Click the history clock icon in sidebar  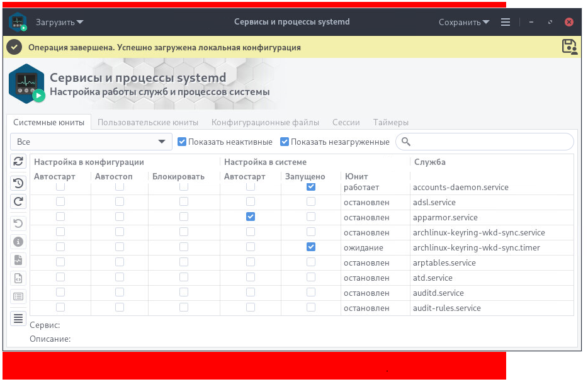pyautogui.click(x=18, y=183)
